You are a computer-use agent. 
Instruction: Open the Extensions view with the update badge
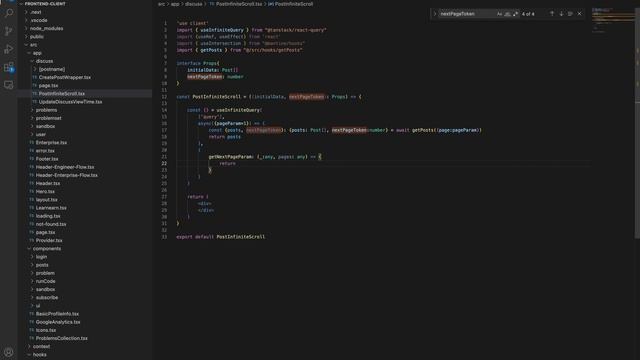(x=9, y=67)
